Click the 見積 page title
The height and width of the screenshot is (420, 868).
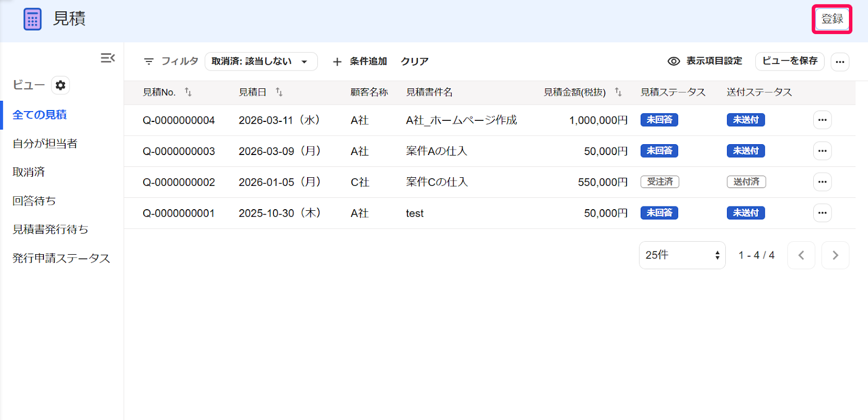pos(69,19)
